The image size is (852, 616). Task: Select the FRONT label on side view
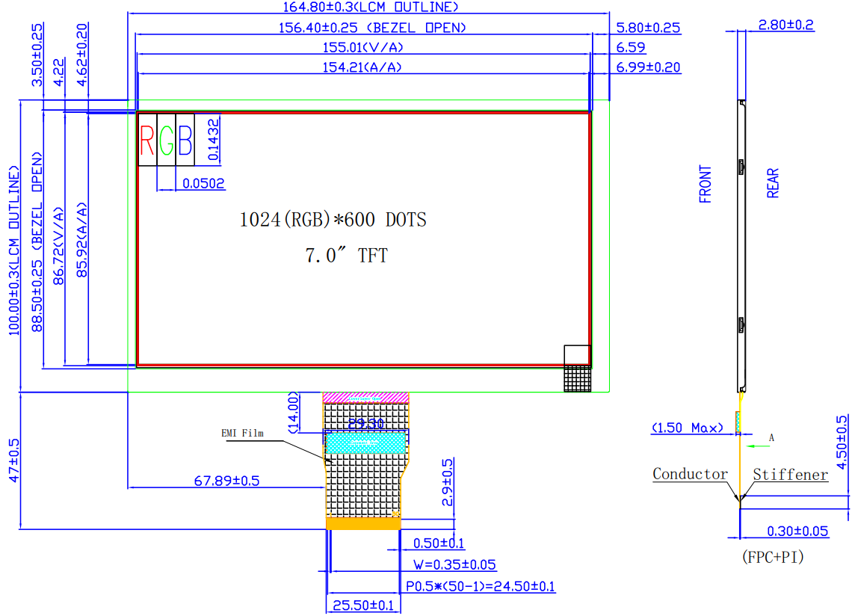706,184
